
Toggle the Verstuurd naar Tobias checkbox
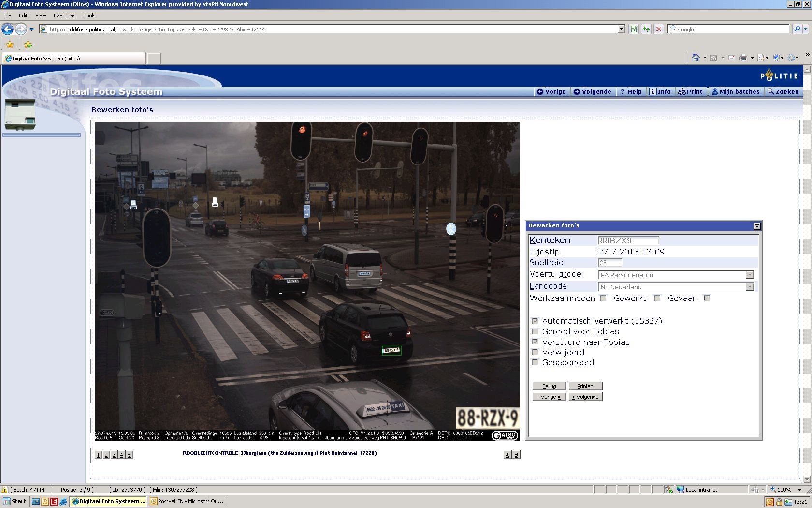click(535, 342)
